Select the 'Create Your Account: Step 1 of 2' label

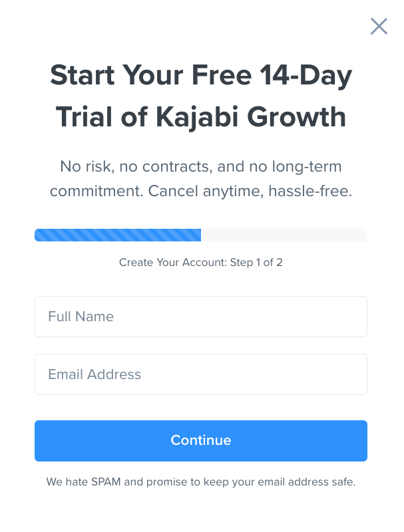[200, 262]
